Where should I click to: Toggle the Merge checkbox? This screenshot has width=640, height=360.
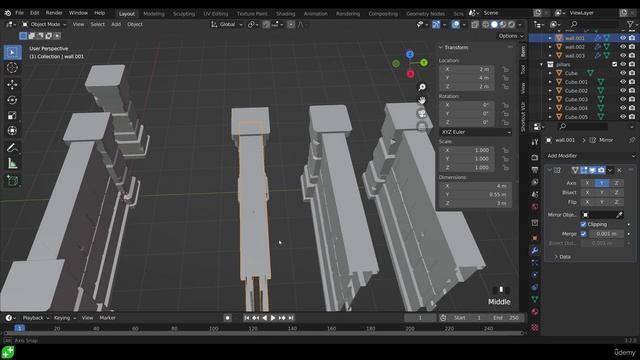pyautogui.click(x=583, y=234)
